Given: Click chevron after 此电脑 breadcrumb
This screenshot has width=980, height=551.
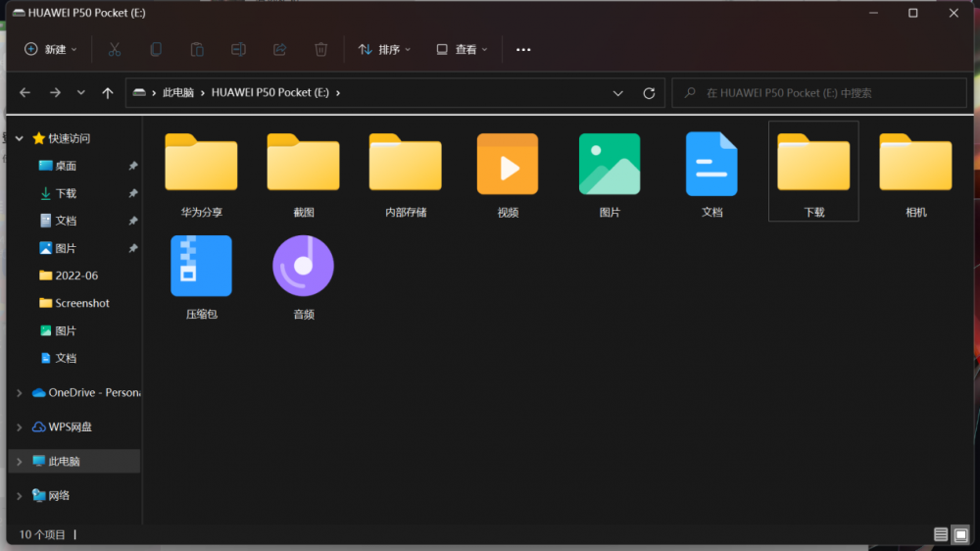Looking at the screenshot, I should pyautogui.click(x=203, y=92).
